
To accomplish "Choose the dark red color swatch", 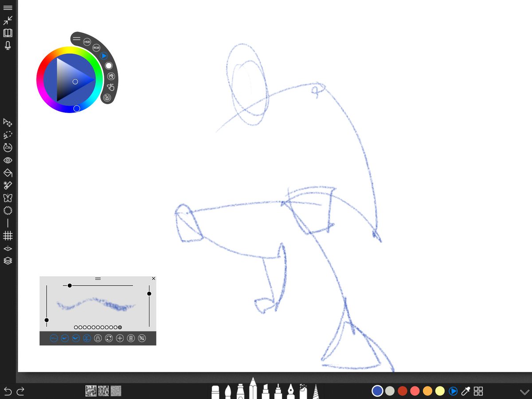I will tap(402, 391).
